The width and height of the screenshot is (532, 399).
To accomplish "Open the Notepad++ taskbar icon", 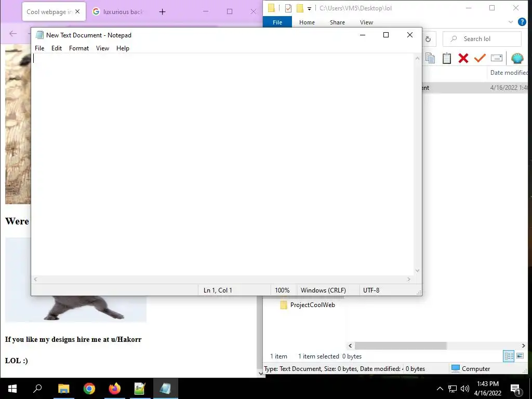I will (140, 389).
